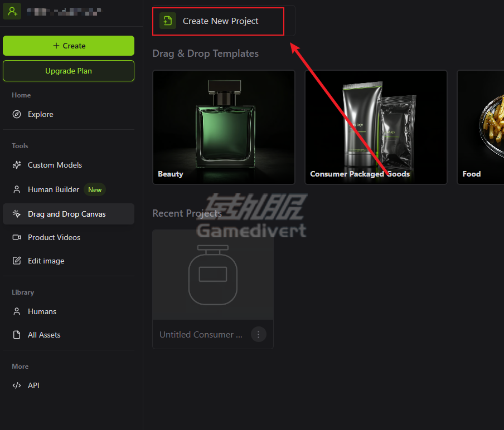The image size is (504, 430).
Task: Click the Human Builder person icon
Action: click(x=17, y=190)
